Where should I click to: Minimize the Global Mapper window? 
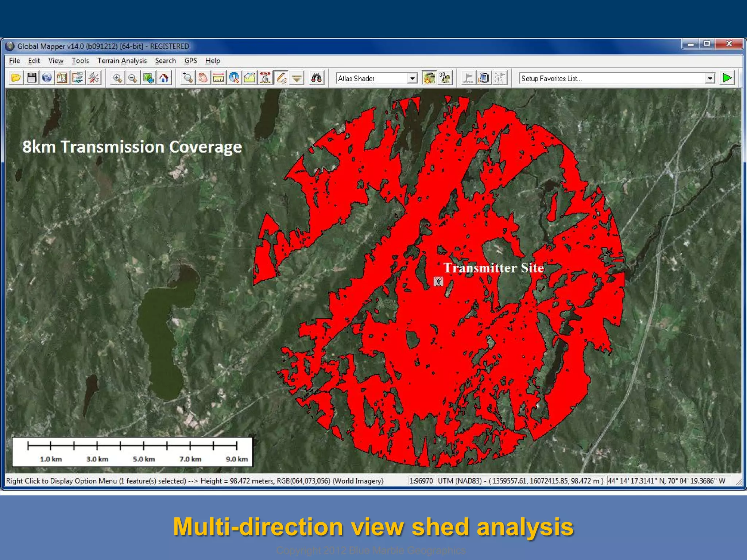point(690,44)
